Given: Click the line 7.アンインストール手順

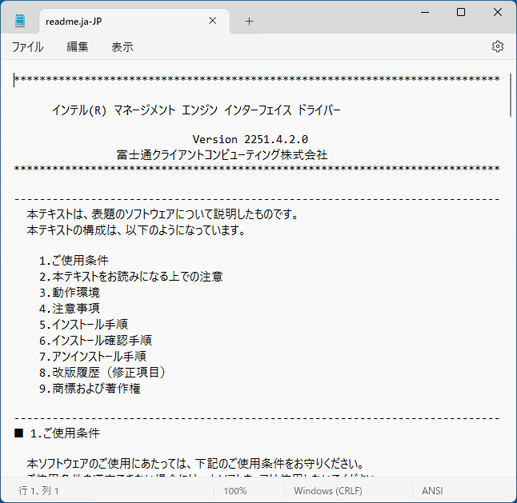Looking at the screenshot, I should point(93,356).
